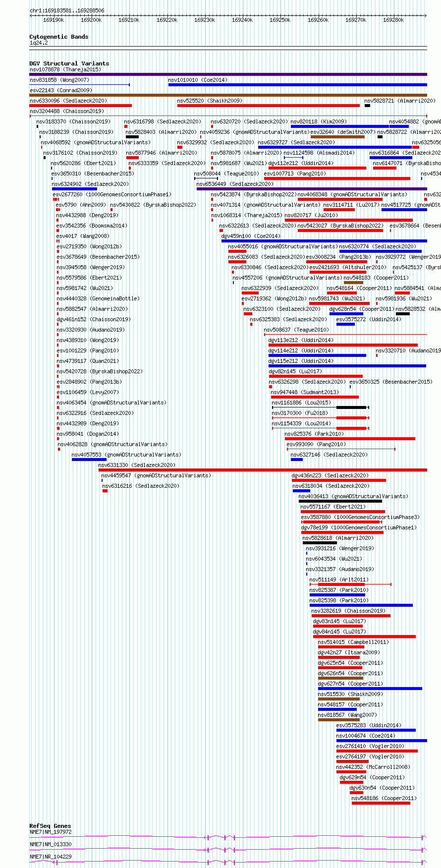The image size is (441, 868).
Task: Click variant nsv442352 (McCarroll2008)
Action: (373, 767)
